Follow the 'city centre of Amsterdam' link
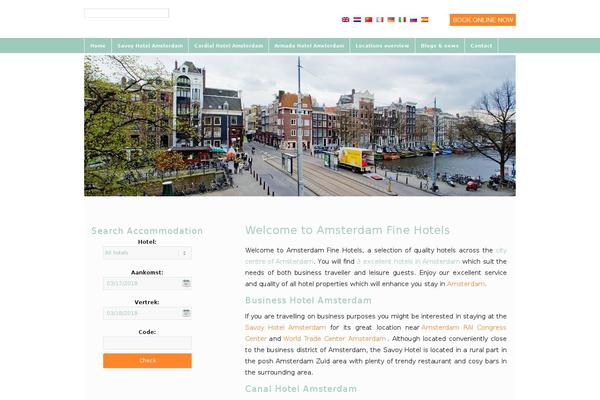The image size is (600, 400). tap(279, 261)
